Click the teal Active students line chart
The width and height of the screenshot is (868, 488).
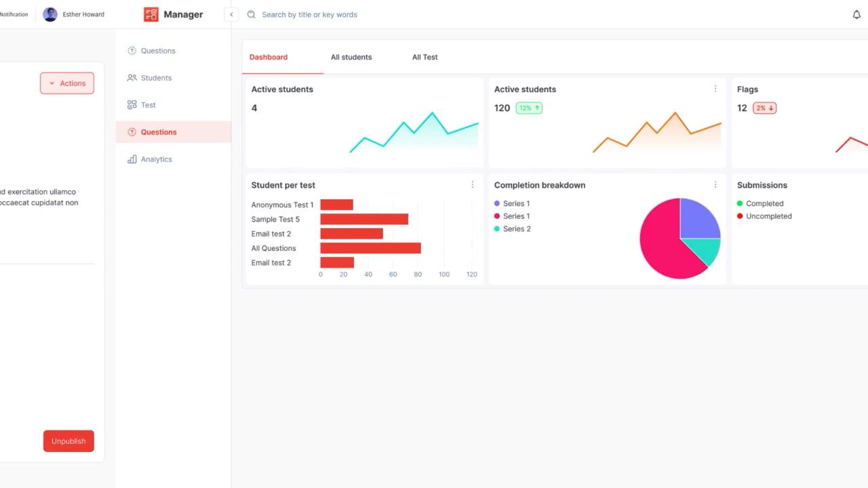tap(414, 132)
